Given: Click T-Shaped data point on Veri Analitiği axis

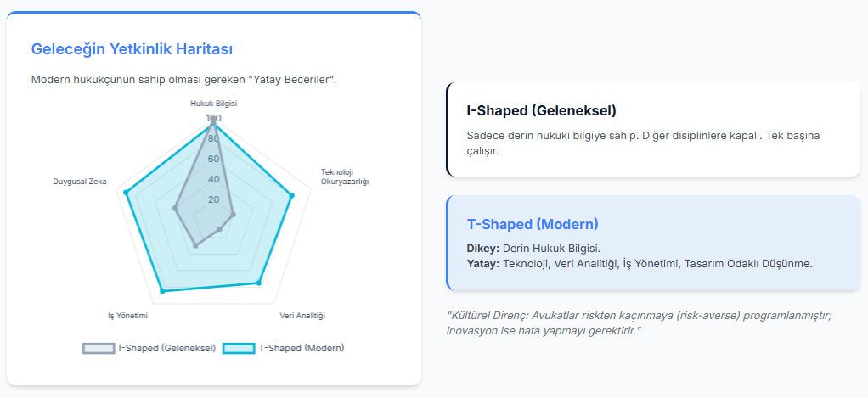Looking at the screenshot, I should point(259,283).
